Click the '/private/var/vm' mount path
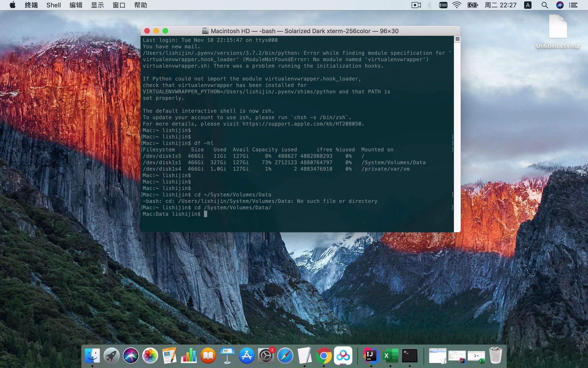The image size is (588, 368). [x=385, y=169]
